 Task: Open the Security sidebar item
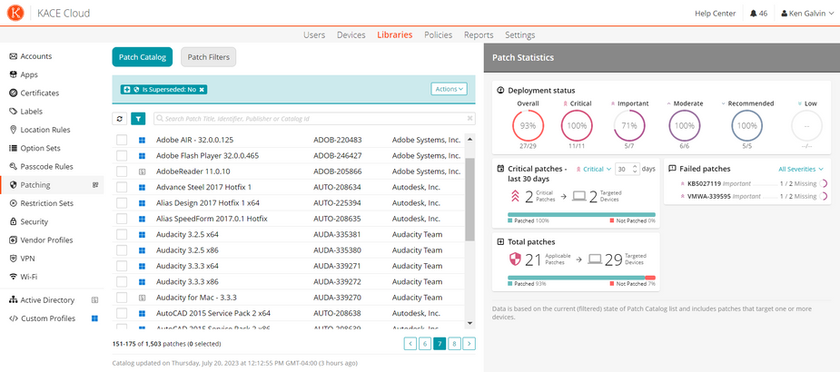(x=34, y=221)
